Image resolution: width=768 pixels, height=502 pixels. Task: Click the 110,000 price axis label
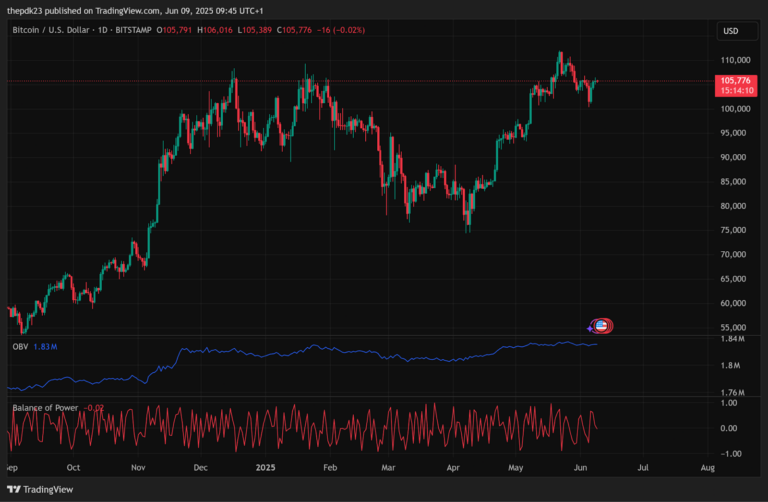pyautogui.click(x=733, y=60)
